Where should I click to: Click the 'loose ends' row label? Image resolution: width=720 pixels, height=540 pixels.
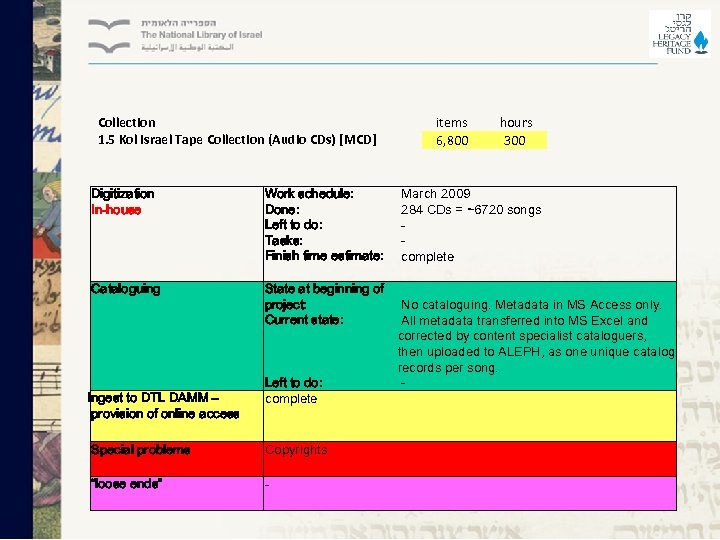127,484
